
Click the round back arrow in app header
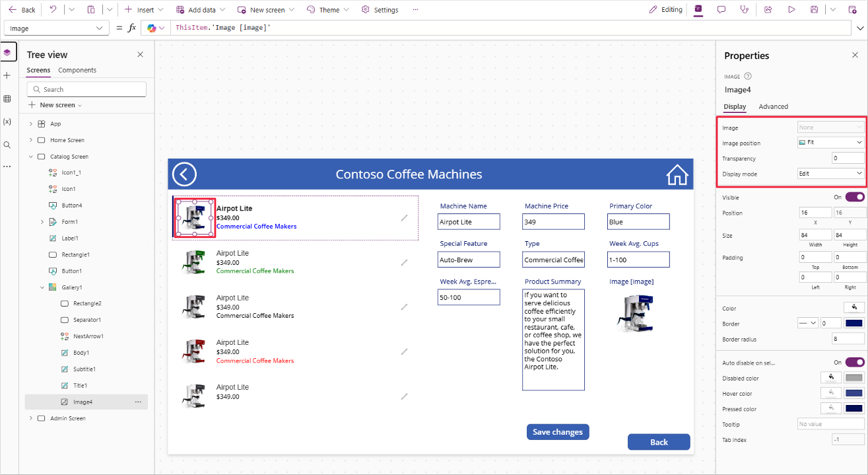184,174
